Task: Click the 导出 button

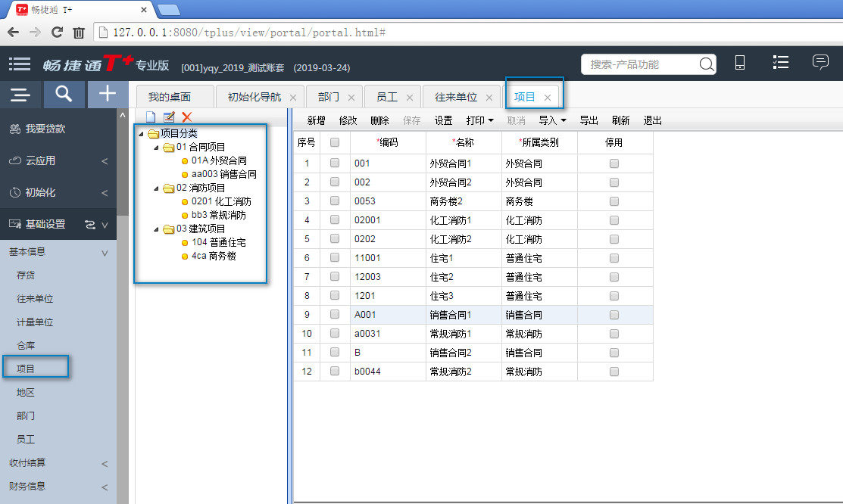Action: point(589,120)
